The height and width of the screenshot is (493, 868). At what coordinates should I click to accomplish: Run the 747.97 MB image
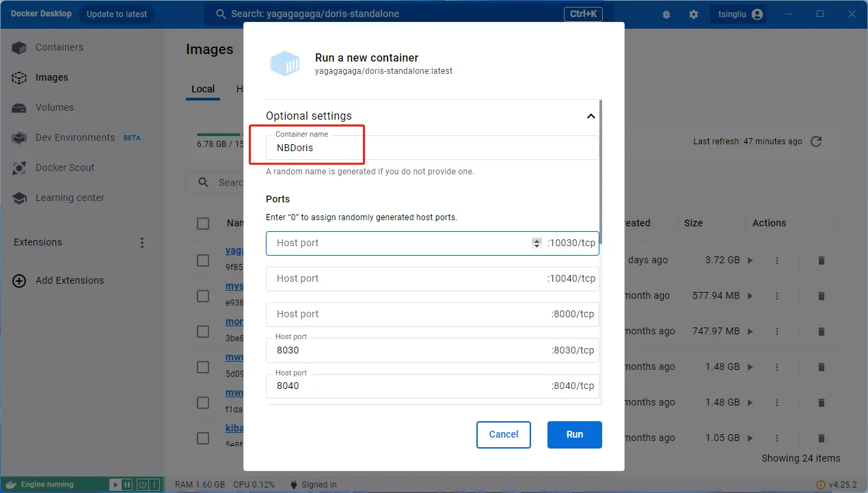click(750, 332)
